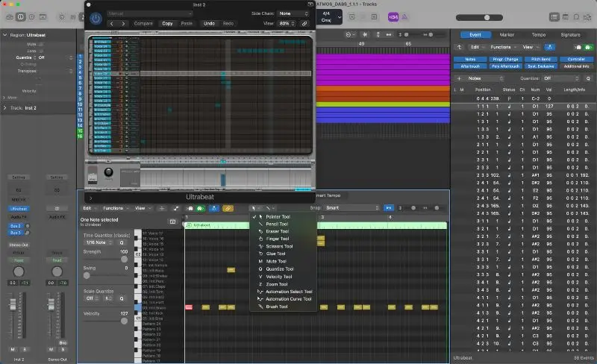Screen dimensions: 597x364
Task: Click the Undo button in plugin window
Action: click(x=209, y=24)
